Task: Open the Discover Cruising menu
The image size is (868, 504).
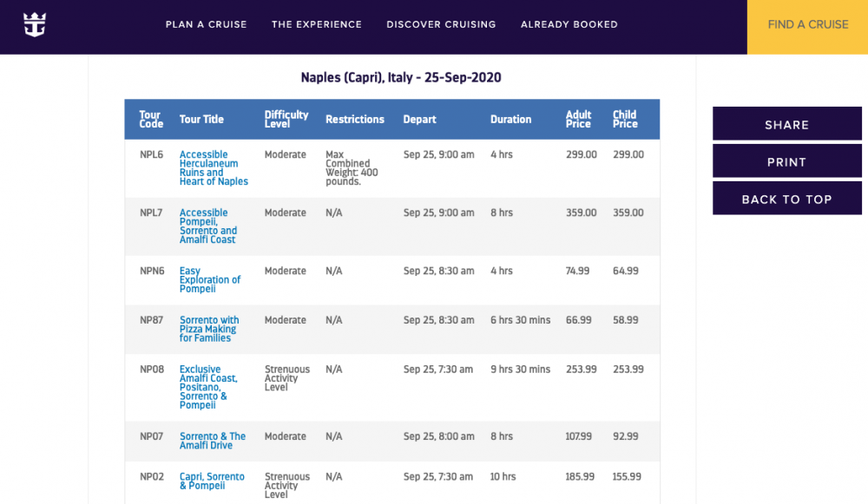Action: pos(441,24)
